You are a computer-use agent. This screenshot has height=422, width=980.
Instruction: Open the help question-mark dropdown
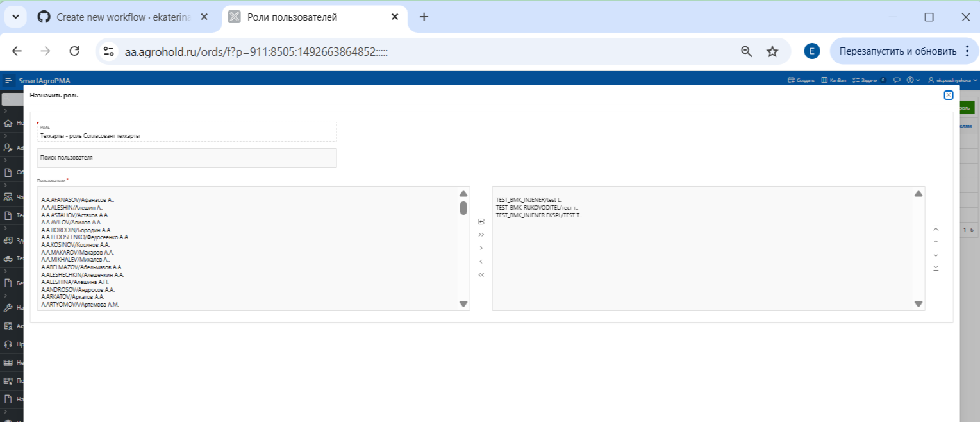coord(913,80)
